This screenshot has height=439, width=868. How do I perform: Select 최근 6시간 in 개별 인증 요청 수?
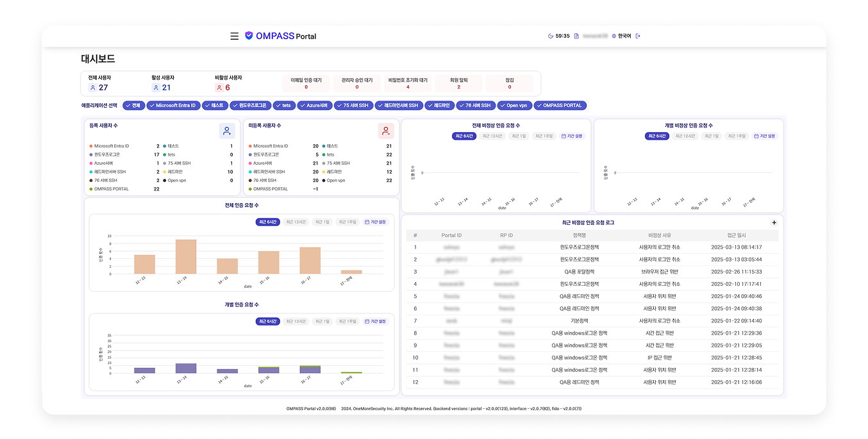coord(268,321)
